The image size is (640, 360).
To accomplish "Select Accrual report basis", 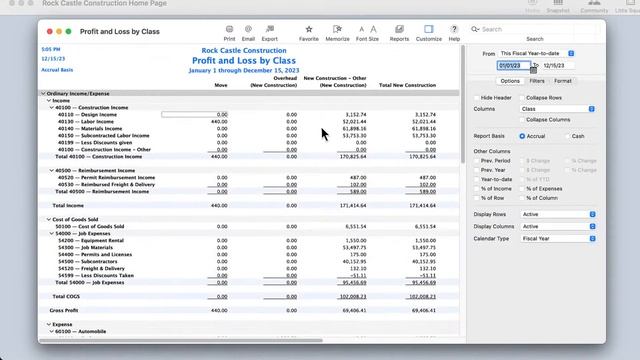I will coord(522,136).
